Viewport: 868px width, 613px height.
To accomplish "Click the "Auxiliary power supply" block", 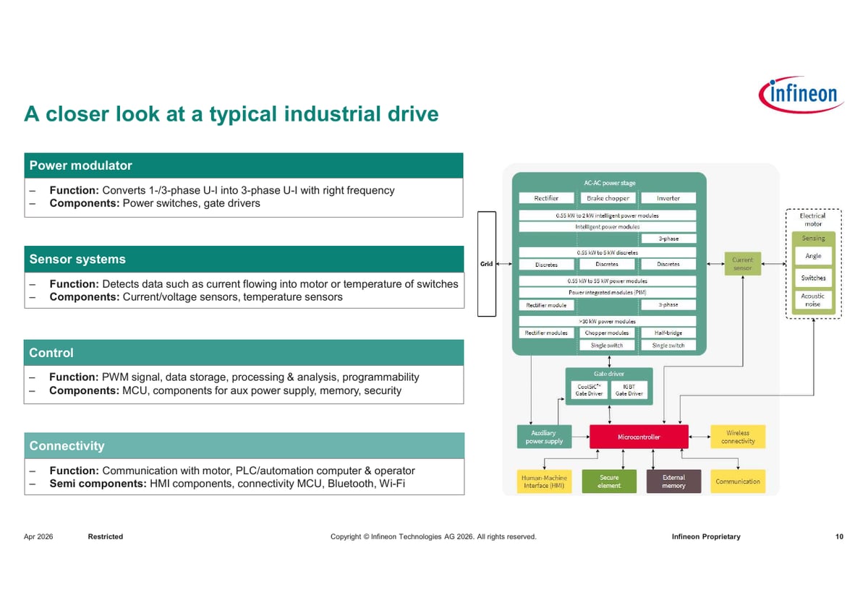I will 544,437.
